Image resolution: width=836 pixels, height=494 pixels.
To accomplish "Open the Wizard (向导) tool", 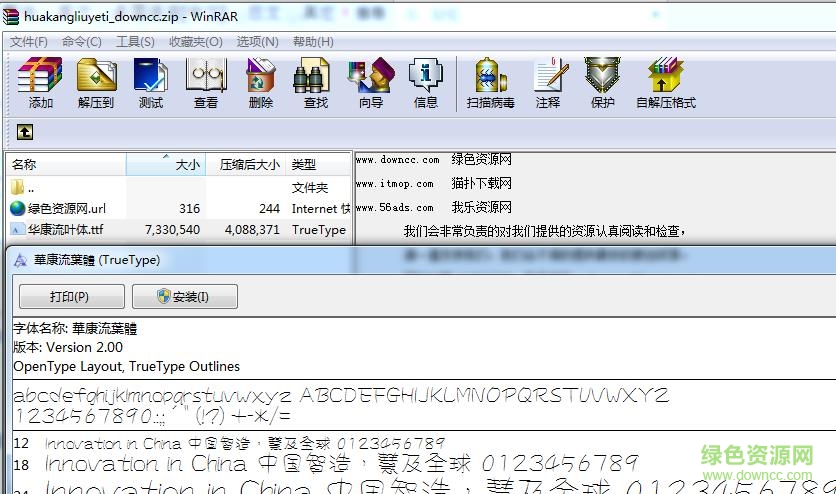I will [x=371, y=83].
